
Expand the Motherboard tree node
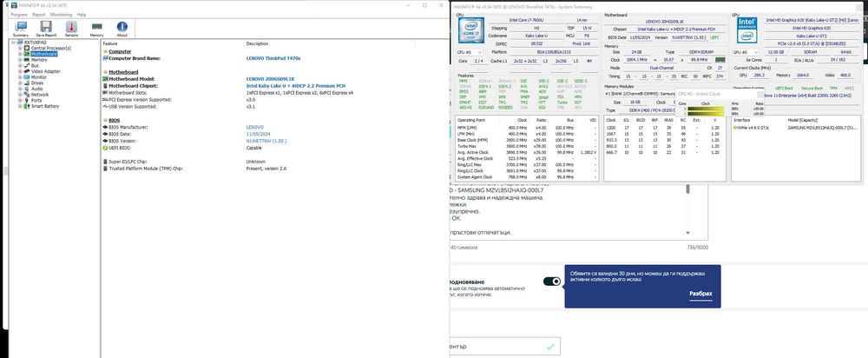point(20,54)
